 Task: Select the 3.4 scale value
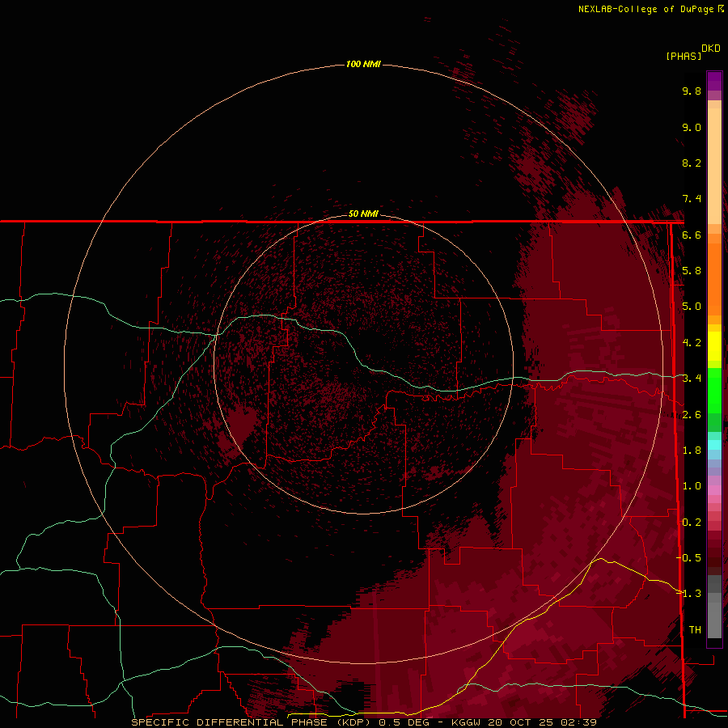692,379
